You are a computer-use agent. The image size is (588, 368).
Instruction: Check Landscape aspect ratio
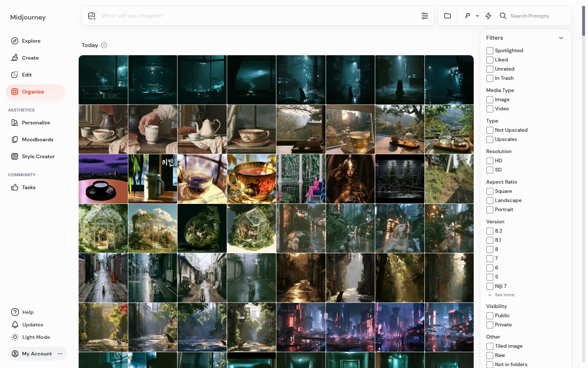point(490,200)
